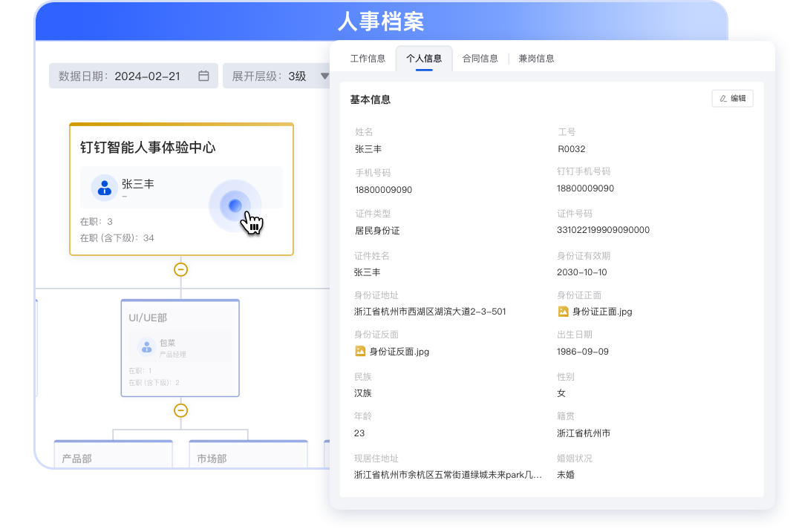Screen dimensions: 793x532
Task: Click the 编辑 button in 基本信息
Action: pyautogui.click(x=732, y=98)
